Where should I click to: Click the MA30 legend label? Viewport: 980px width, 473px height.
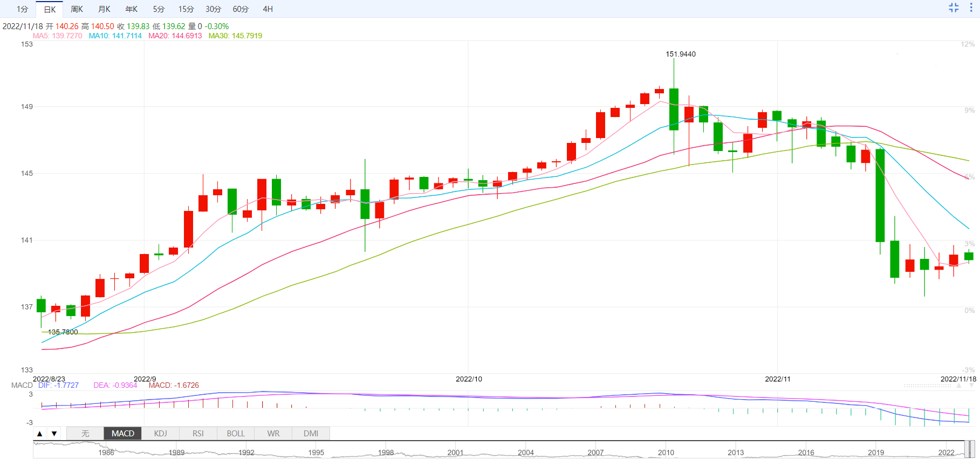point(235,36)
